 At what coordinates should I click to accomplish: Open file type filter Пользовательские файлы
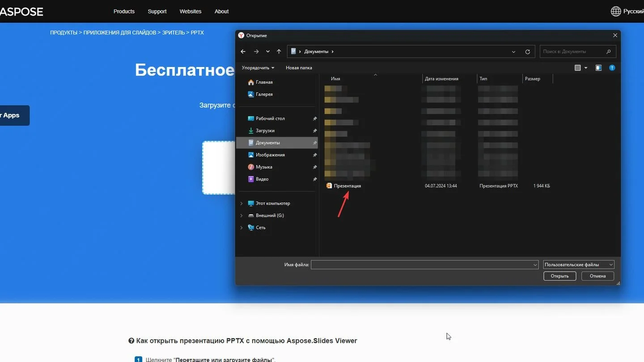tap(579, 265)
